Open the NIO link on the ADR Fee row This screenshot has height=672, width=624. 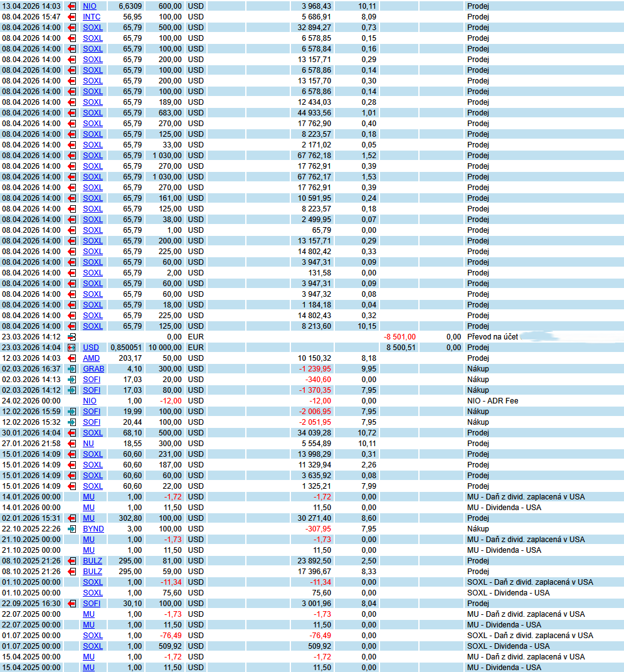pyautogui.click(x=90, y=401)
